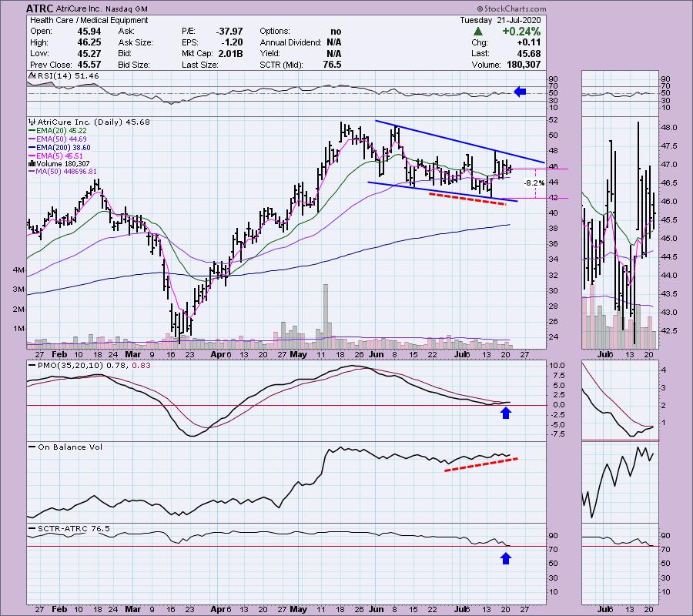Click the On Balance Vol label
Viewport: 693px width, 616px height.
pos(70,447)
